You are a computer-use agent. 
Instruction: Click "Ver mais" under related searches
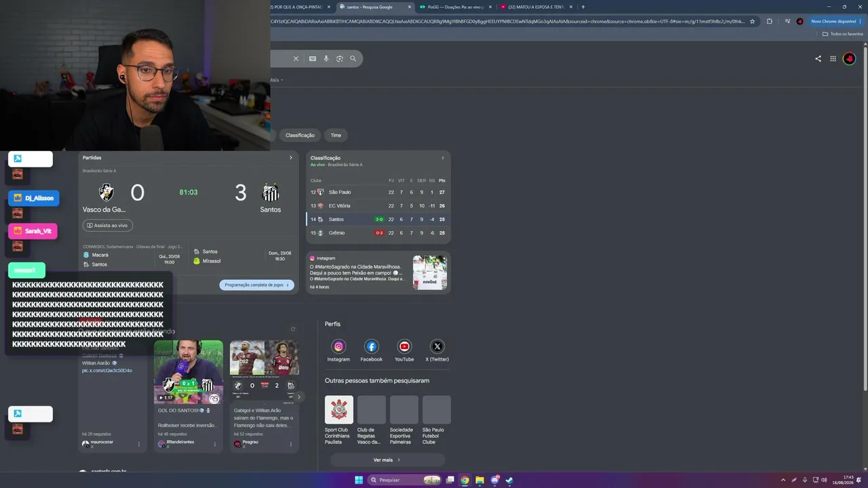(387, 460)
